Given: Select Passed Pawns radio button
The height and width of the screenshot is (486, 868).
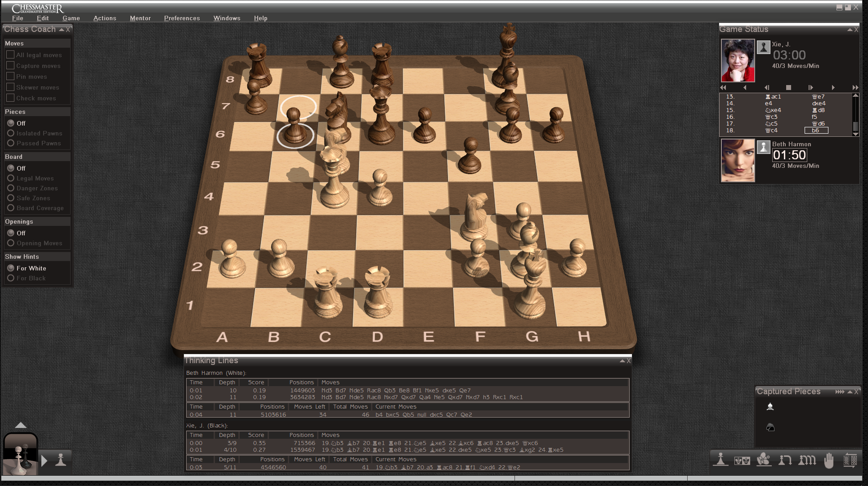Looking at the screenshot, I should pos(11,143).
